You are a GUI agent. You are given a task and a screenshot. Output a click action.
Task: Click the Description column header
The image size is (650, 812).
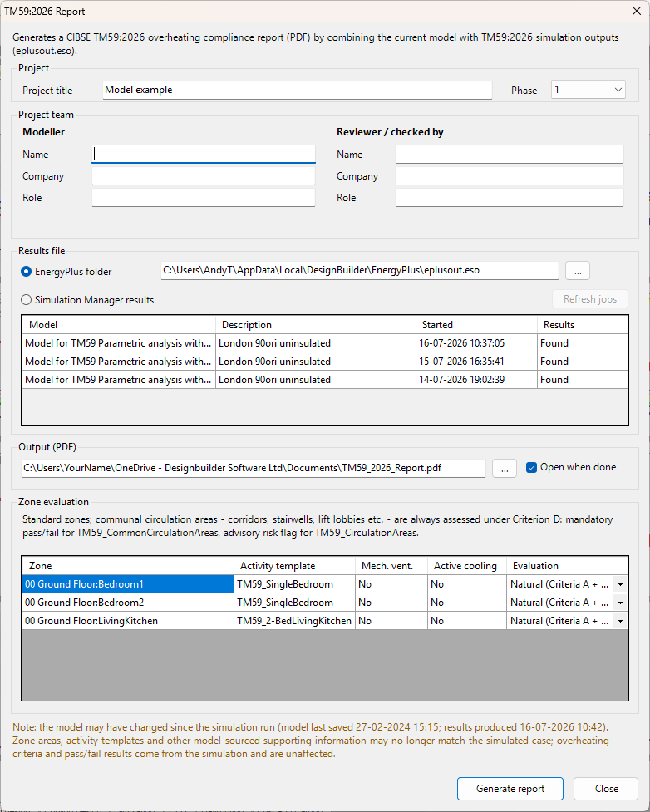tap(315, 325)
